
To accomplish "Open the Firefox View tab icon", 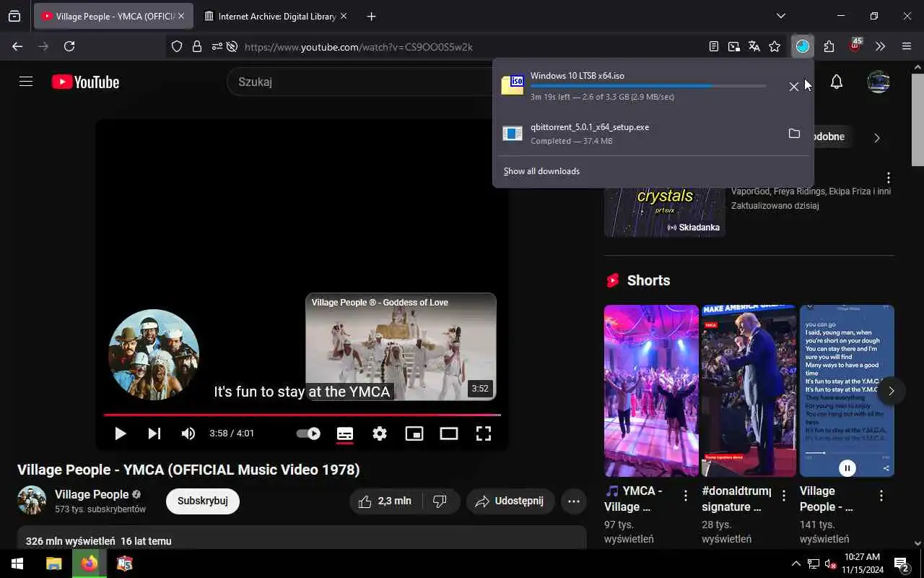I will coord(14,16).
